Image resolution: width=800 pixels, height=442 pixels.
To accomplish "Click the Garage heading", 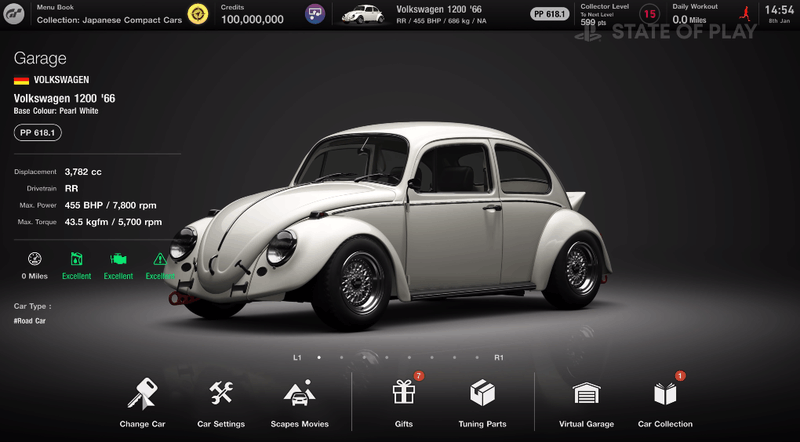I will [40, 59].
